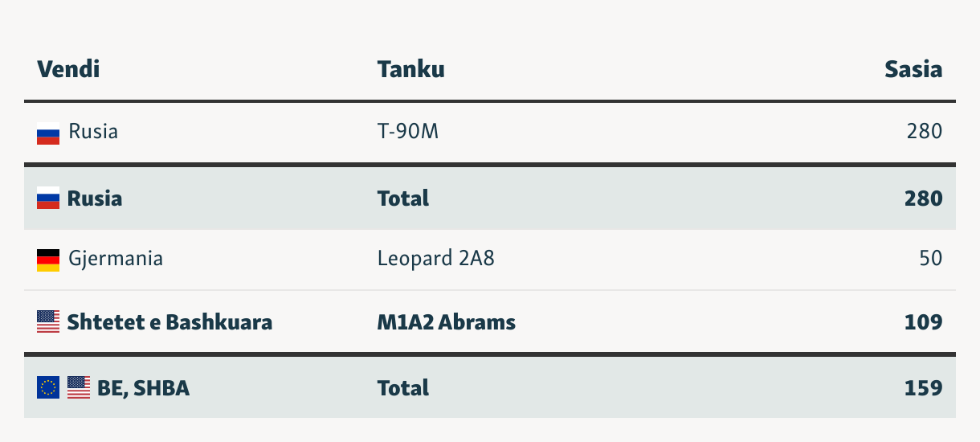Click the total 159 for BE, SHBA
This screenshot has width=980, height=442.
click(924, 388)
